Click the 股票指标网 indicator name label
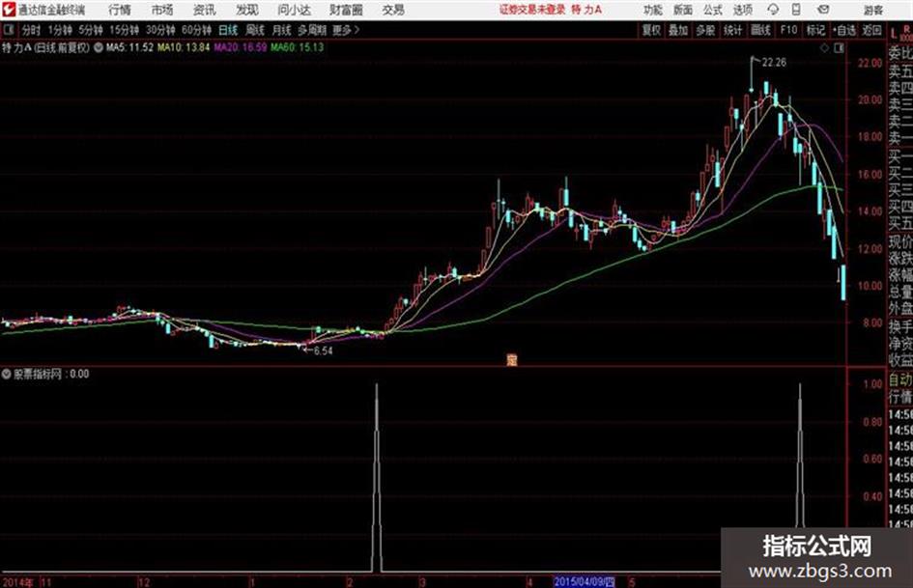Image resolution: width=913 pixels, height=588 pixels. (x=37, y=374)
